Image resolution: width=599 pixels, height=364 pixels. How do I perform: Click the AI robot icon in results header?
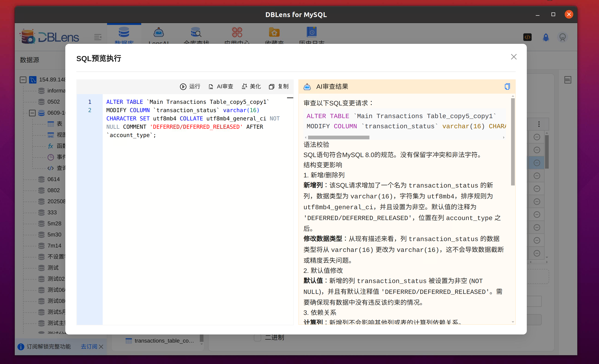click(x=307, y=87)
